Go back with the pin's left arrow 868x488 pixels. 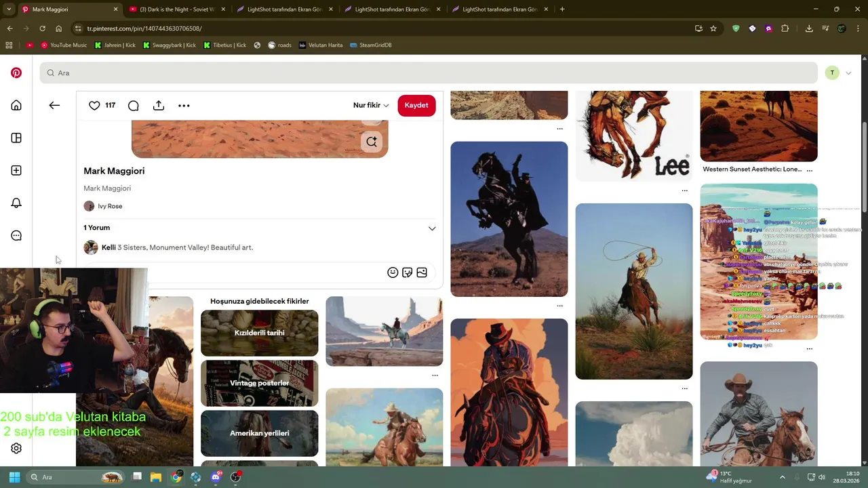(x=54, y=105)
